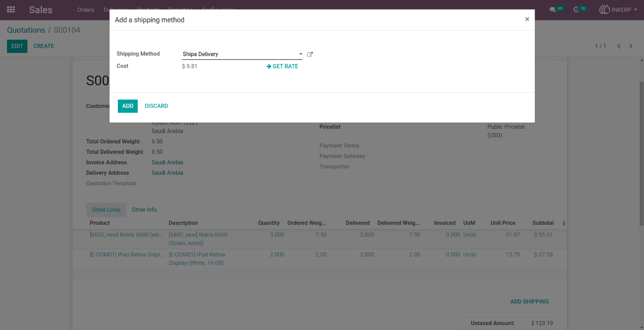Sort by UoM column header

[469, 223]
